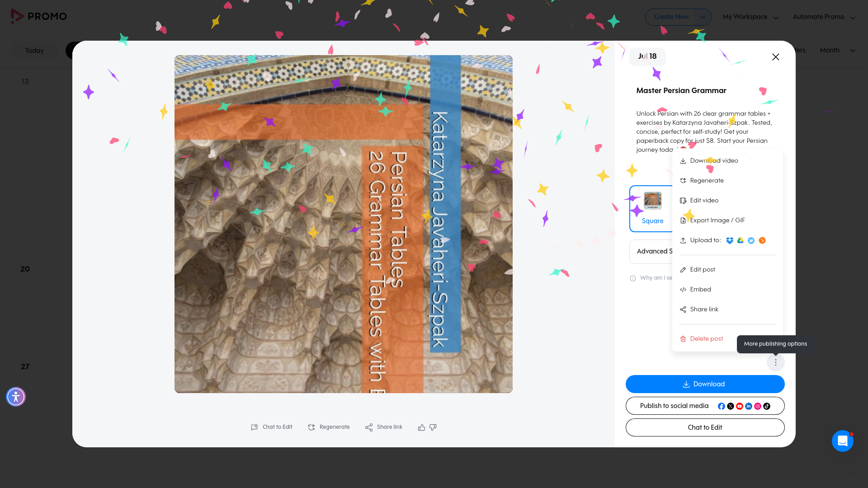Open the Automate Promo dropdown
Screen dimensions: 868x488
click(824, 17)
